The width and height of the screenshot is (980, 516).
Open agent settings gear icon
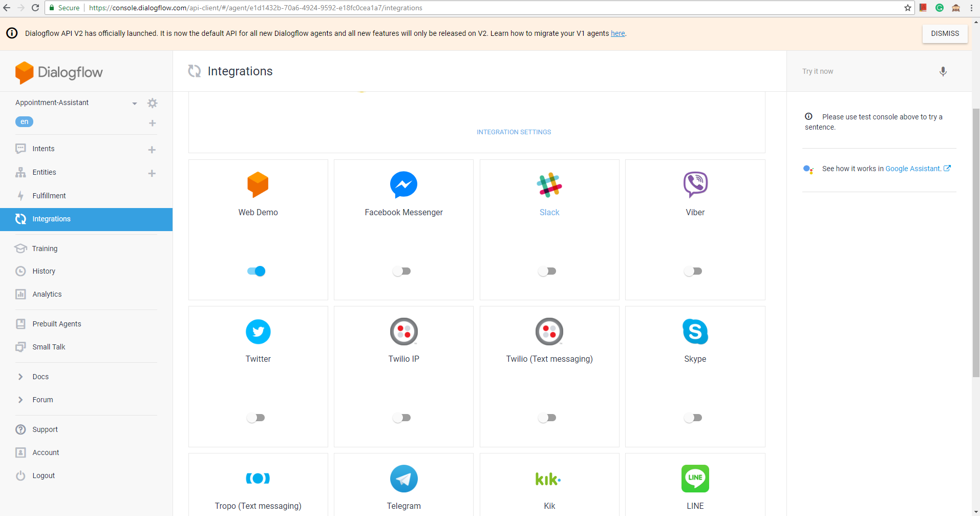152,103
